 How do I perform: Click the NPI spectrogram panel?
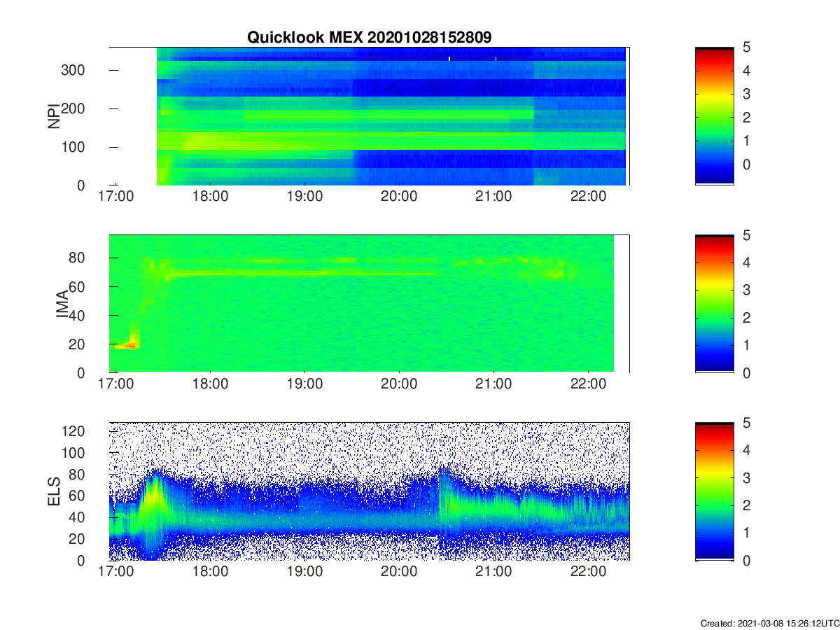point(370,115)
